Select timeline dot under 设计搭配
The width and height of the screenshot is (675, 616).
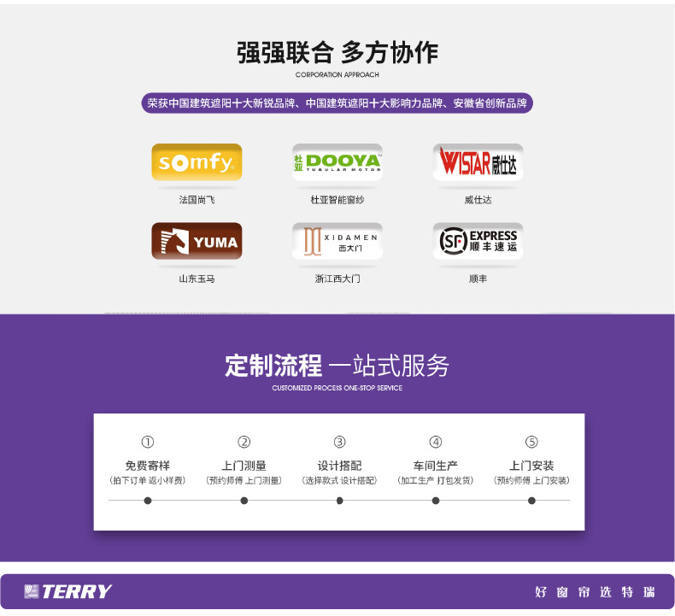340,501
